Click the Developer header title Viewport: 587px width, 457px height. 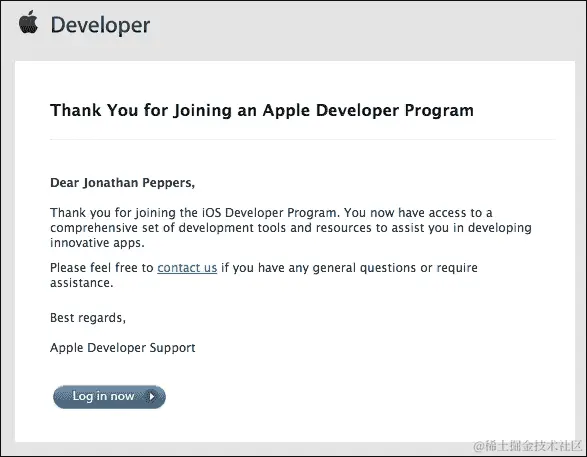point(100,25)
